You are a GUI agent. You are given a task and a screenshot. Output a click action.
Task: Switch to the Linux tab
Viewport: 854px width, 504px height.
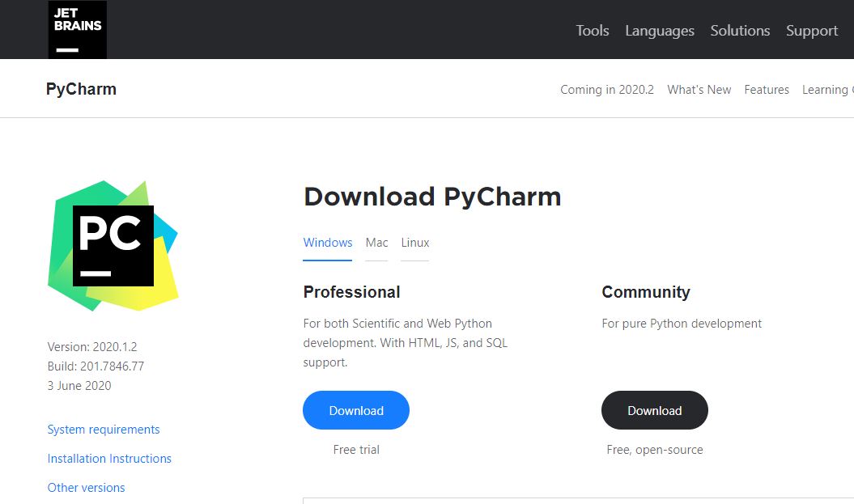(415, 243)
